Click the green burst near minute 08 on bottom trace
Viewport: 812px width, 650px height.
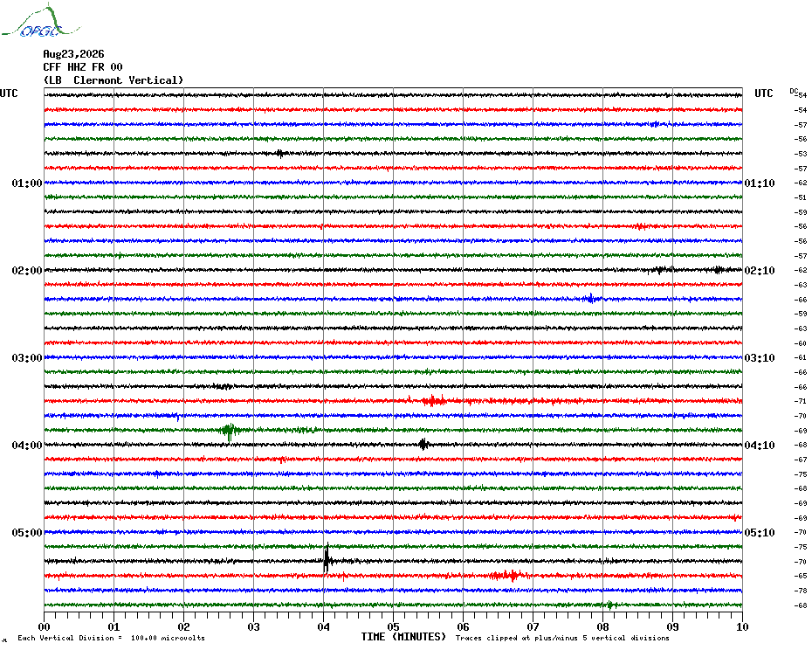pos(610,605)
